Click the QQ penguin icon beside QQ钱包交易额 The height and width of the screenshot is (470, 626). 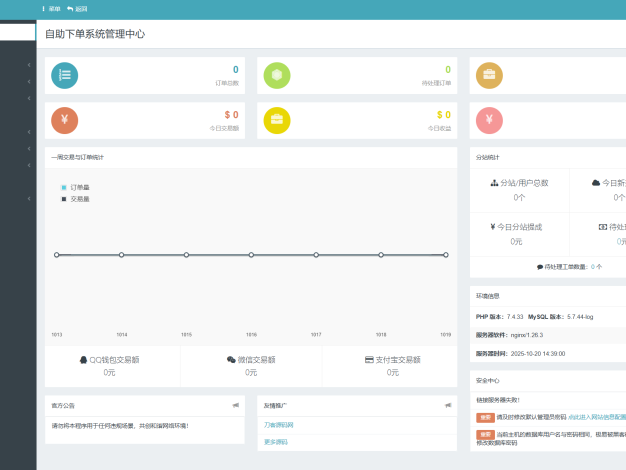point(83,360)
